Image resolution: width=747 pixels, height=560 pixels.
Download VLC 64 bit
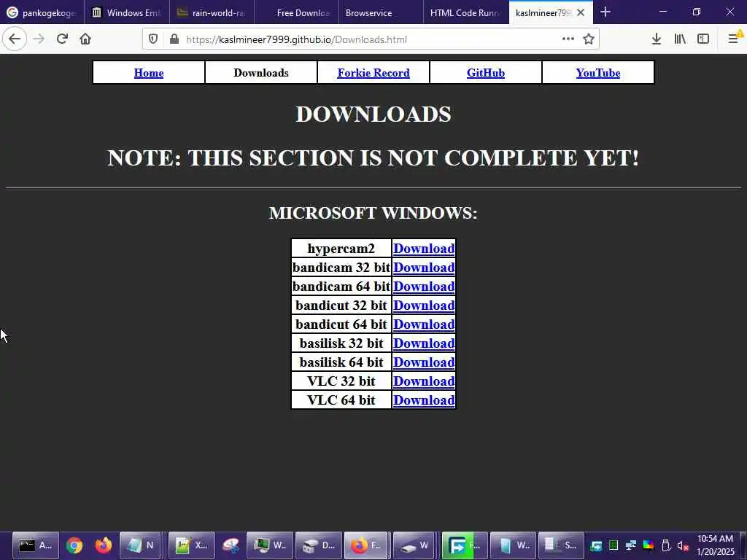click(x=424, y=400)
